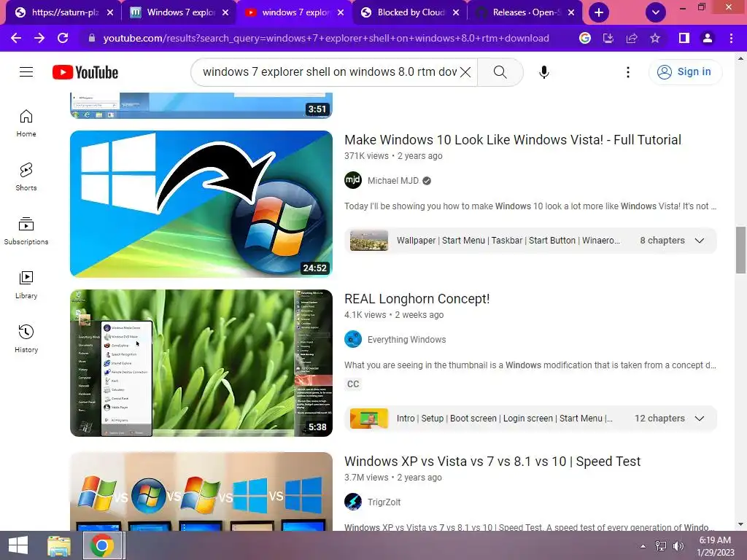
Task: Open Library in the sidebar
Action: tap(26, 285)
